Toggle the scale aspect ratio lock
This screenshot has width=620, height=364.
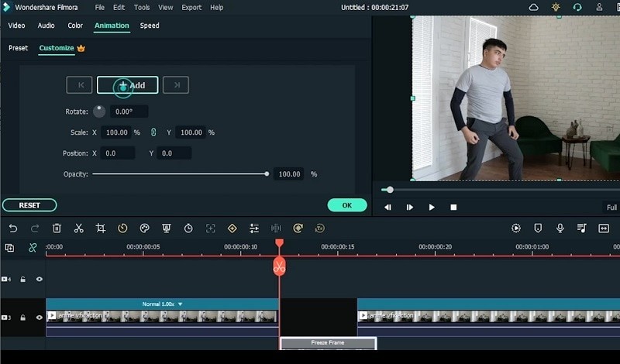click(x=153, y=132)
